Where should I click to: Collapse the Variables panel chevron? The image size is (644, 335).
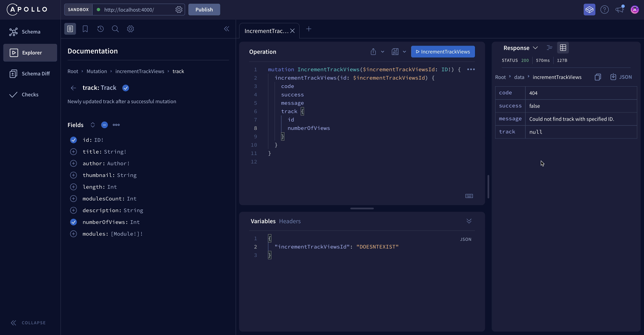click(469, 221)
